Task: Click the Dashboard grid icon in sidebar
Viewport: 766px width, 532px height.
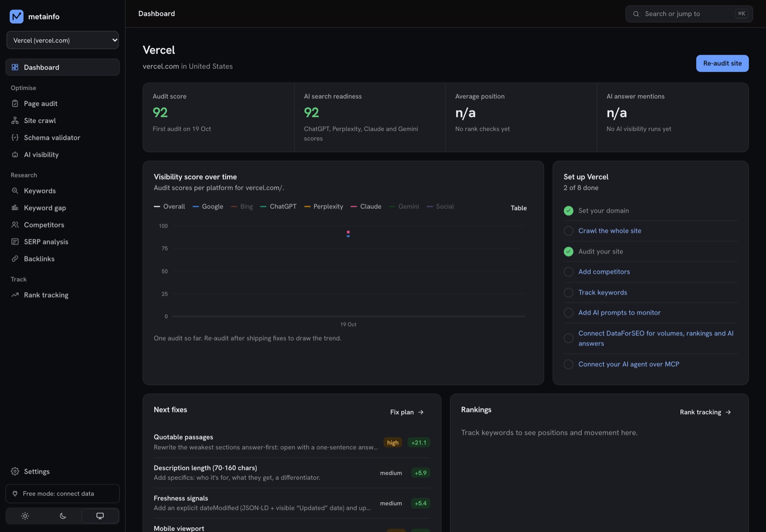Action: point(15,67)
